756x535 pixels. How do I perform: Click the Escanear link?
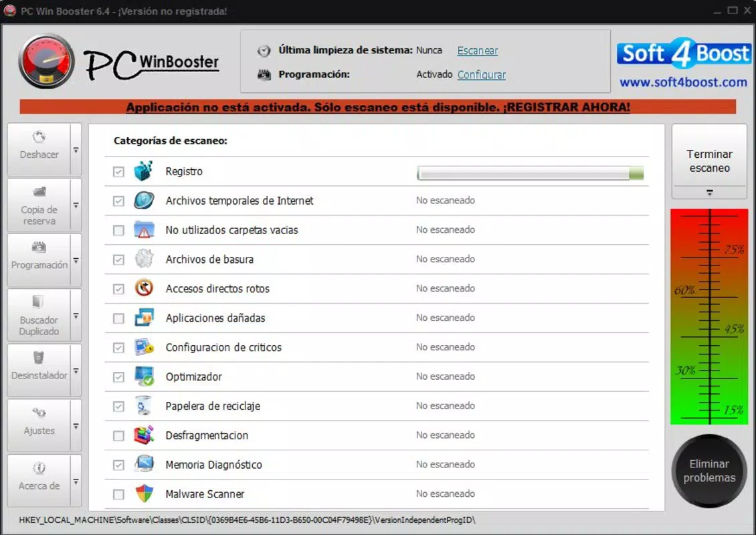[477, 51]
